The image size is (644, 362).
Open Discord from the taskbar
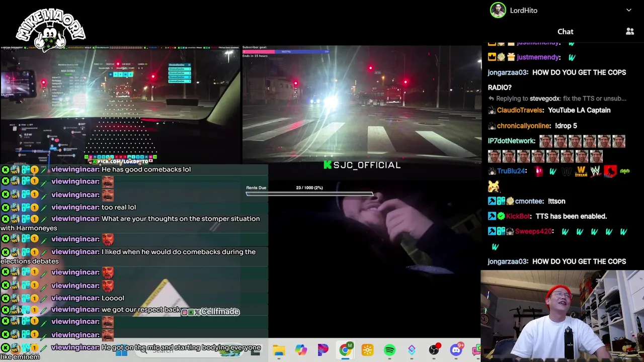[x=456, y=350]
